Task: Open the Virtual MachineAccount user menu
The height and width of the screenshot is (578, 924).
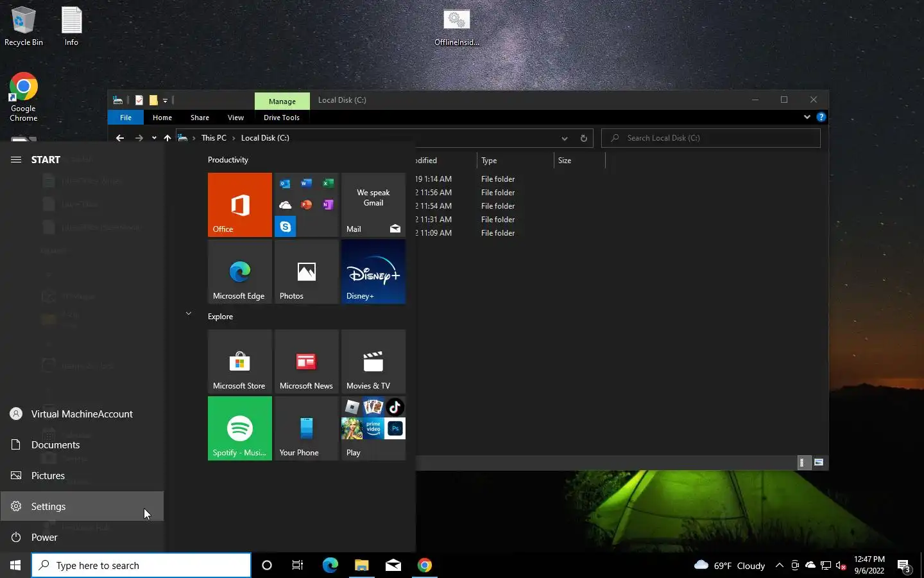Action: (x=82, y=414)
